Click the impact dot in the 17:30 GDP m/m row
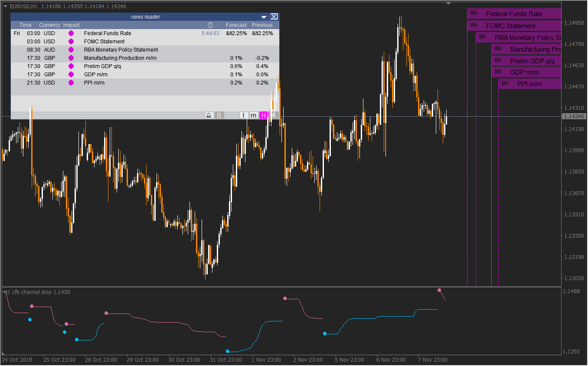The width and height of the screenshot is (588, 366). (x=71, y=75)
